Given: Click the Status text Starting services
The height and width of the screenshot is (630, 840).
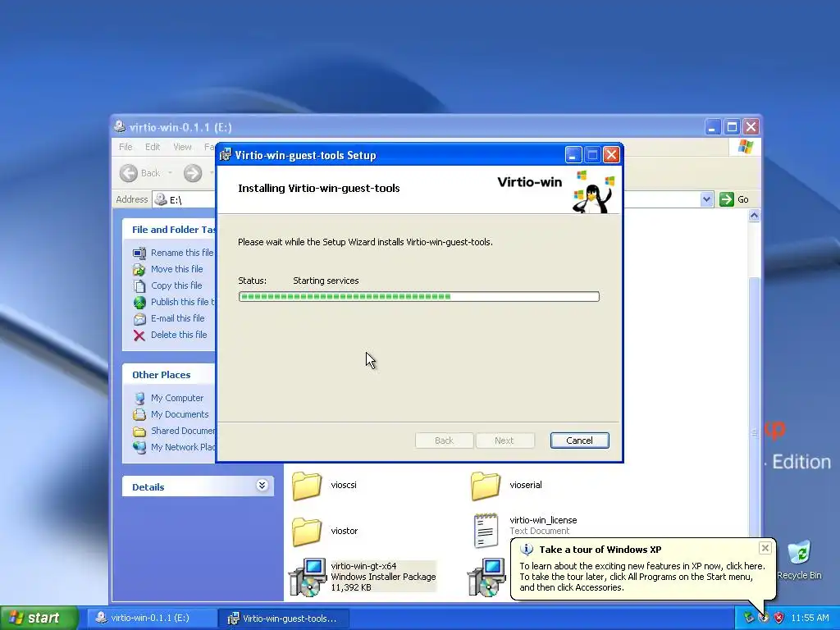Looking at the screenshot, I should pyautogui.click(x=326, y=281).
